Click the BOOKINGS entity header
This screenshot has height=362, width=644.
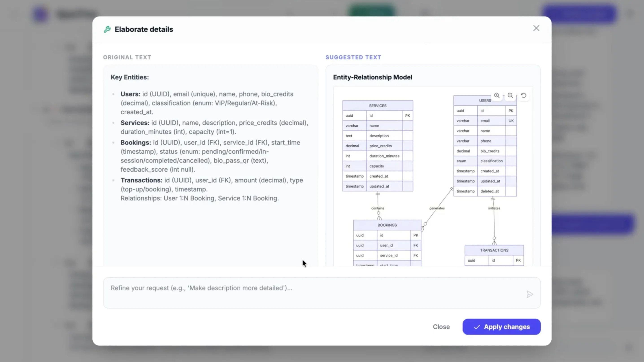(x=387, y=225)
